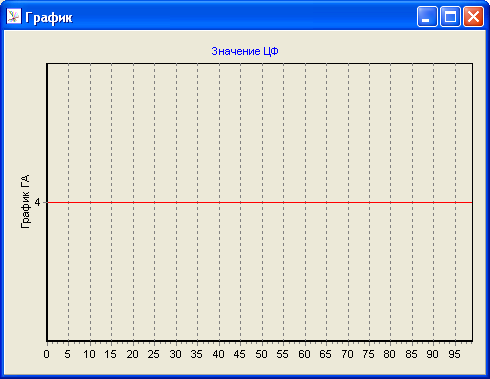Click x-axis label '70'
Image resolution: width=490 pixels, height=379 pixels.
pyautogui.click(x=347, y=354)
